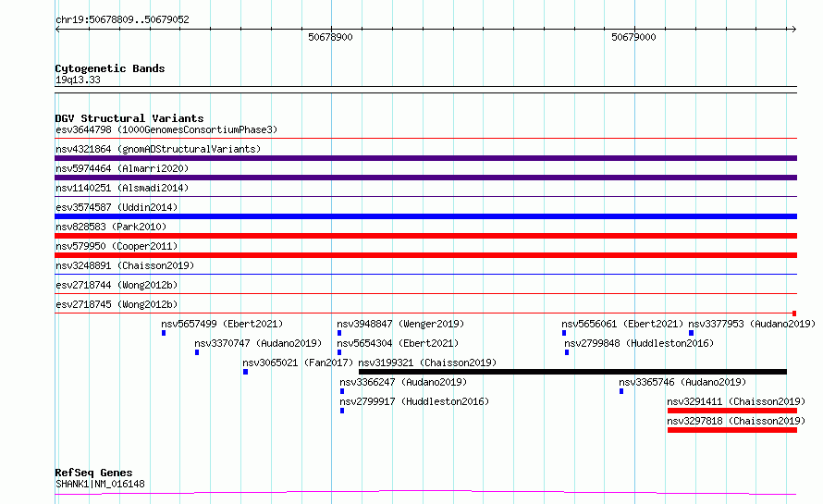
Task: Click the purple nsv5974464 (Almarri2020) bar
Action: tap(425, 178)
